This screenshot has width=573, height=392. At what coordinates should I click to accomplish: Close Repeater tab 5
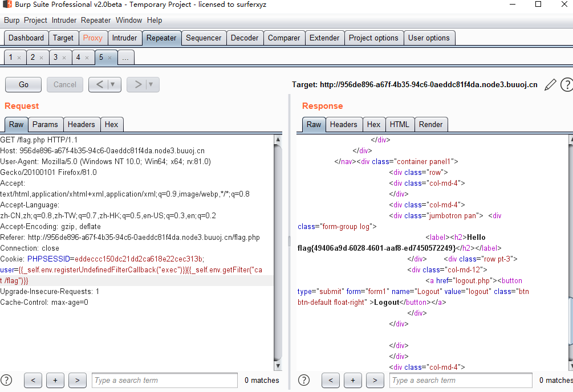tap(109, 58)
